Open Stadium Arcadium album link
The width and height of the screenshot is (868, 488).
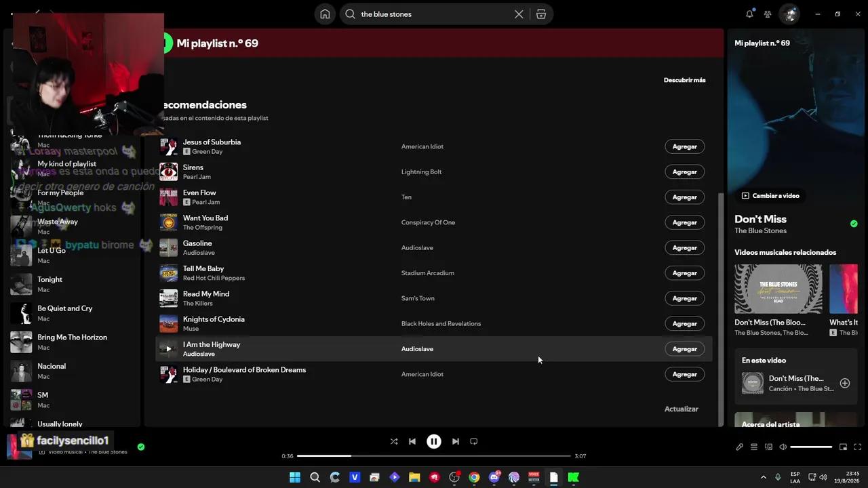pyautogui.click(x=427, y=273)
